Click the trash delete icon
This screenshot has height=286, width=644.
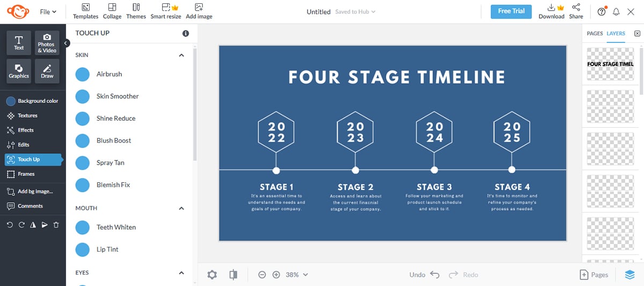click(56, 225)
